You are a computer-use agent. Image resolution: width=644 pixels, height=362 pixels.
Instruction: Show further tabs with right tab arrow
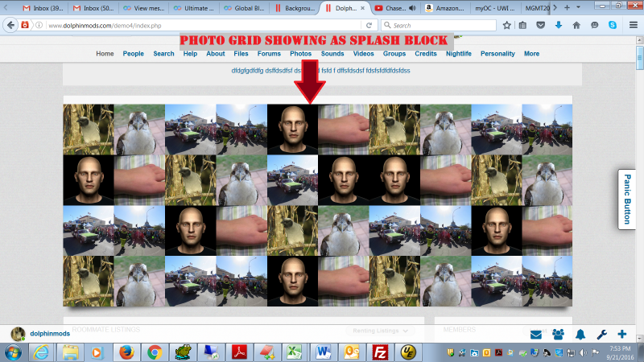pos(555,8)
